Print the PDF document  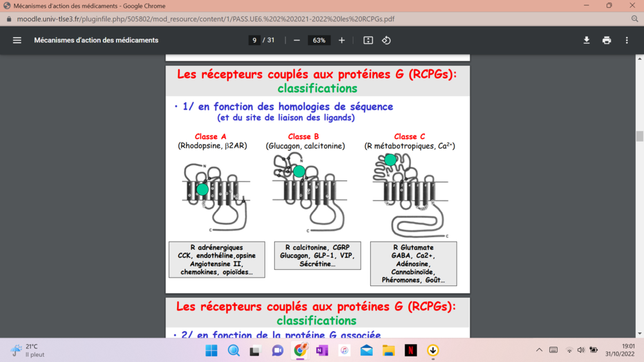tap(607, 41)
